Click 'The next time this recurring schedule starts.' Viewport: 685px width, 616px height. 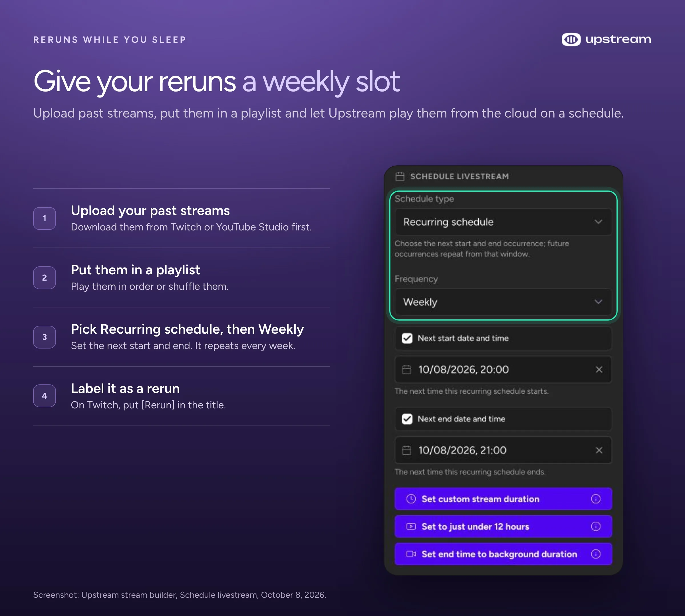tap(471, 391)
